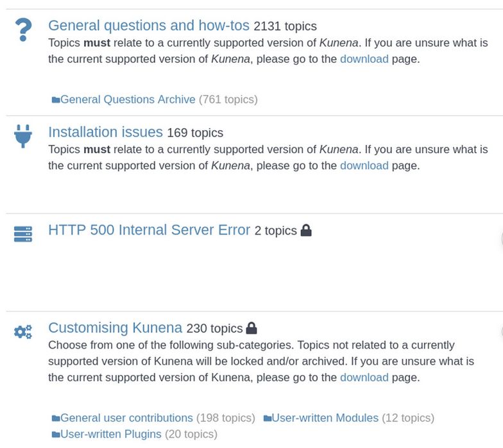Click folder icon before User-written Modules
The width and height of the screenshot is (503, 448).
pos(268,419)
